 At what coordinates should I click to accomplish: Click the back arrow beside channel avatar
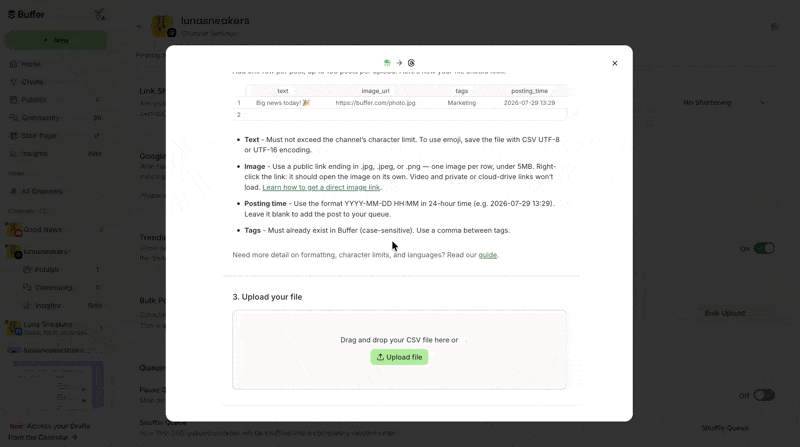coord(139,27)
